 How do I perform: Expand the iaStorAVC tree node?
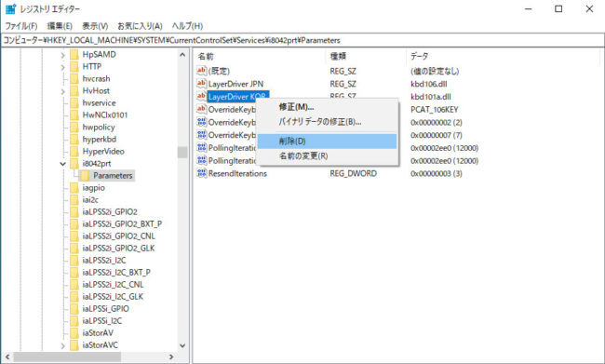coord(63,346)
